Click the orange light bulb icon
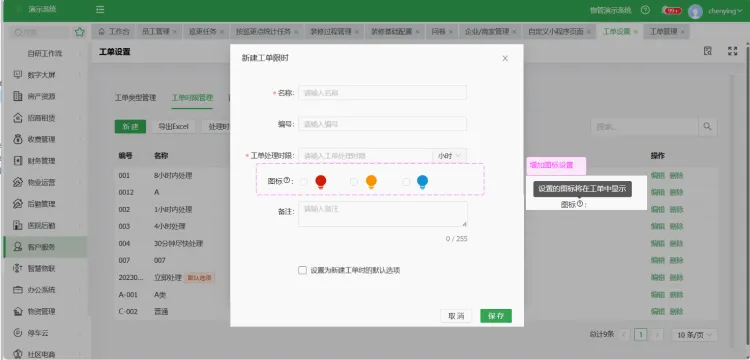750x360 pixels. tap(371, 182)
